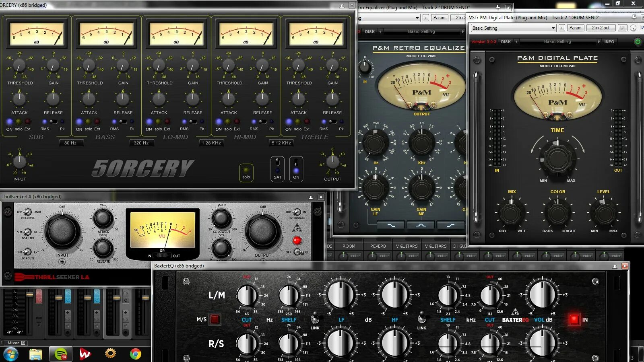Toggle the MIX-LEVEL switch in ThrillseekerLA
The width and height of the screenshot is (644, 362).
coord(27,212)
